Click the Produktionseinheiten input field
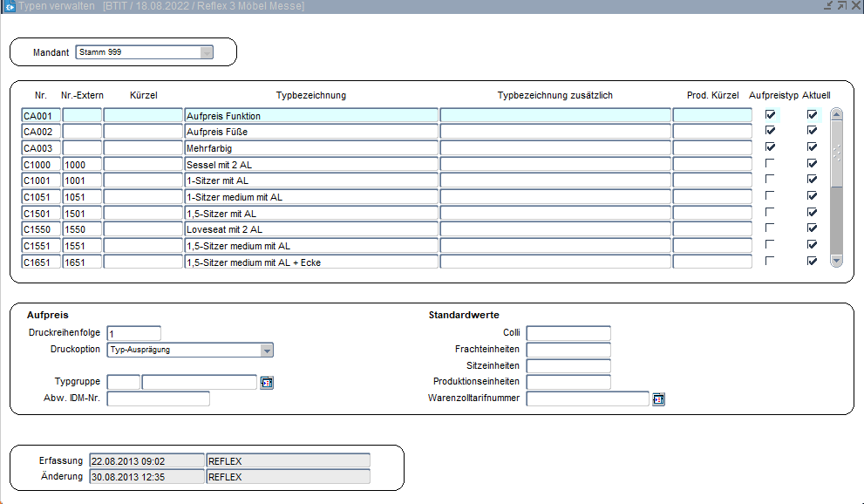The width and height of the screenshot is (864, 504). pos(568,382)
